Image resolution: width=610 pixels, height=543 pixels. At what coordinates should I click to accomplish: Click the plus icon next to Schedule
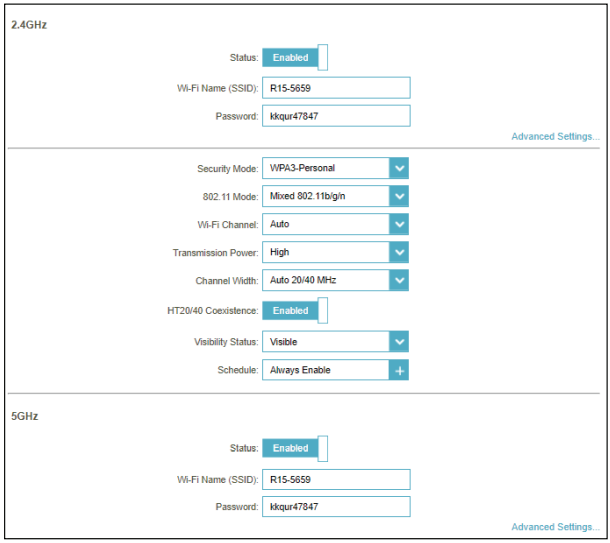point(399,370)
